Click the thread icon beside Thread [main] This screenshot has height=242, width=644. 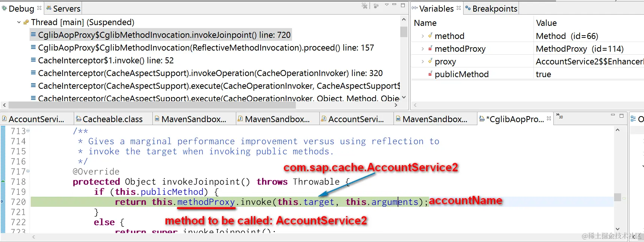click(26, 22)
